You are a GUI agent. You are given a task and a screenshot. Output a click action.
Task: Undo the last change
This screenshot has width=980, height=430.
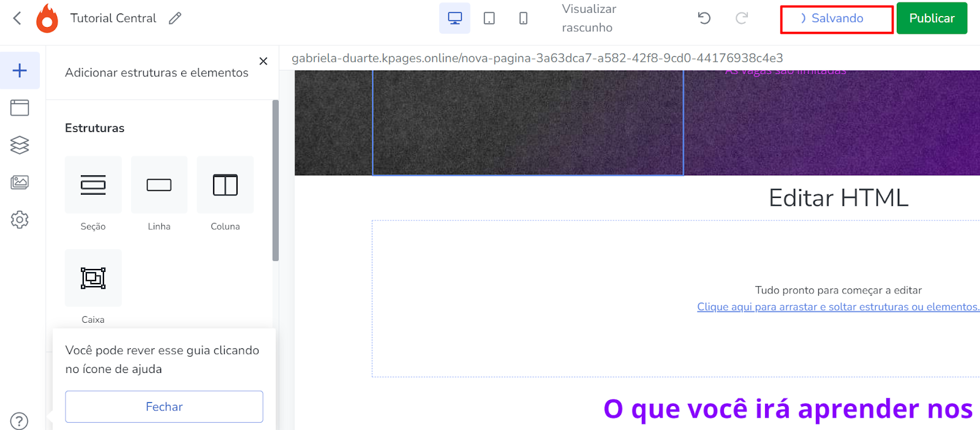704,18
